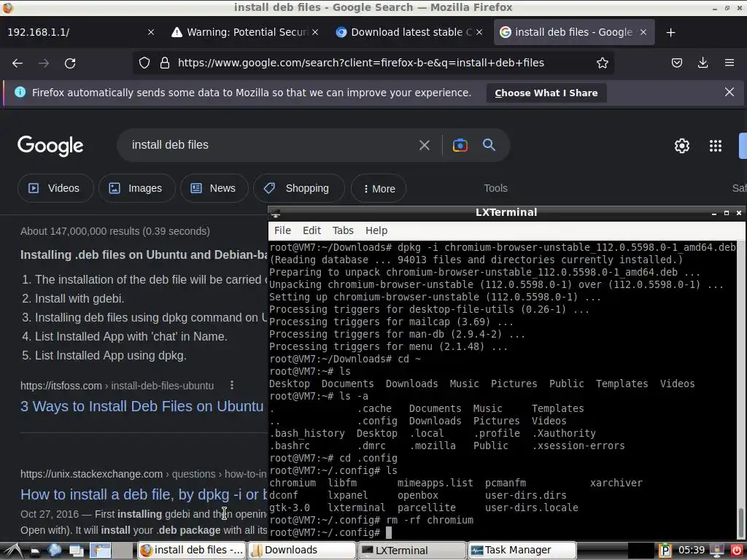The image size is (747, 560).
Task: Click 'List Installed App using dpkg.' text
Action: [111, 355]
